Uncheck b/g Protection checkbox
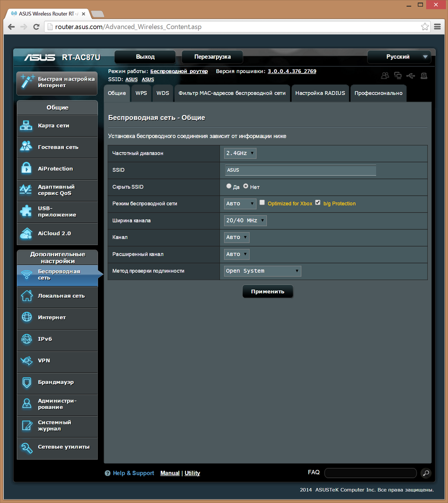448x503 pixels. pos(318,203)
